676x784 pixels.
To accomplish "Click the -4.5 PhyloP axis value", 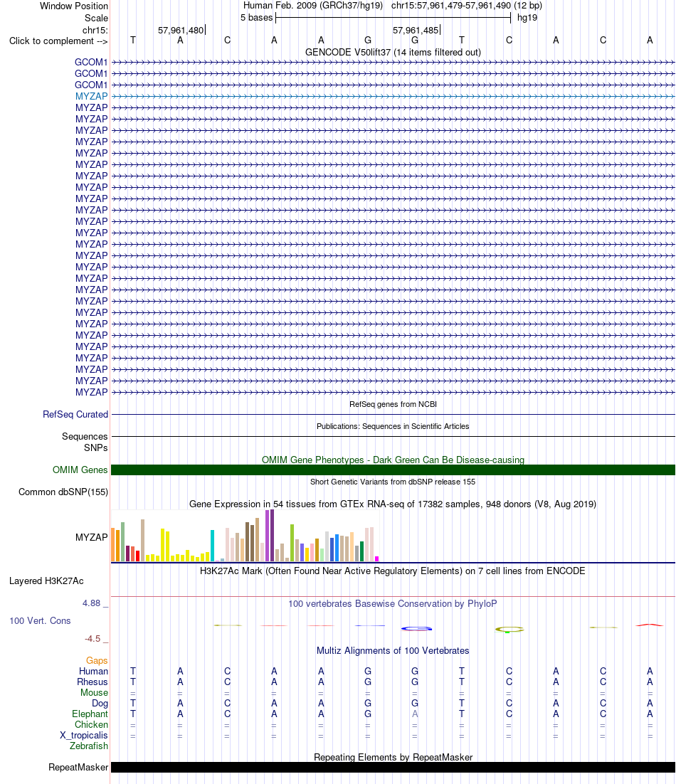I will (x=93, y=638).
